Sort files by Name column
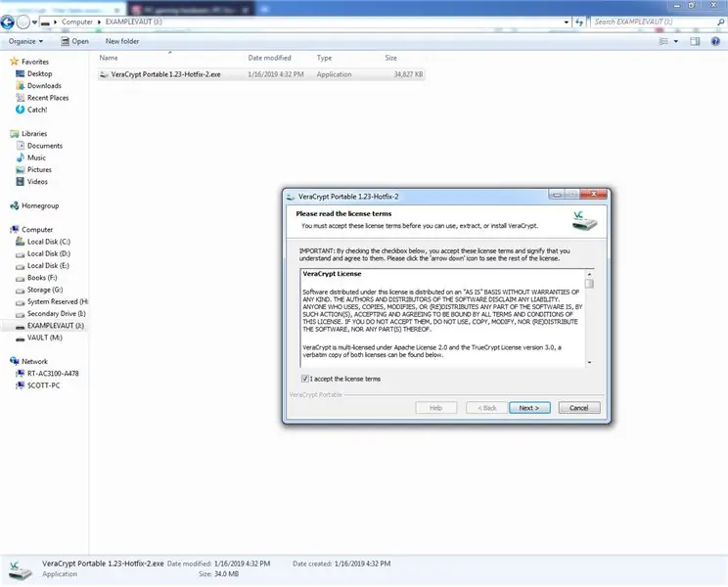The height and width of the screenshot is (587, 728). [x=109, y=58]
